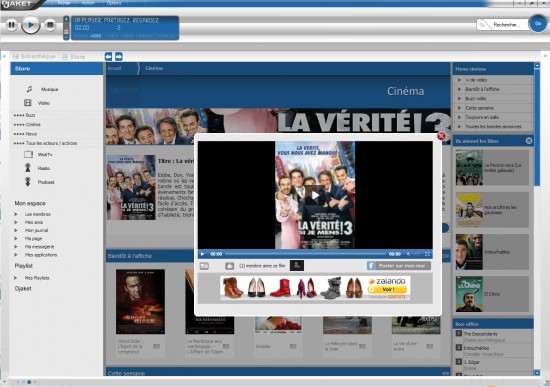Open Cette semaine in Menu cinéma
The image size is (550, 387).
(479, 108)
